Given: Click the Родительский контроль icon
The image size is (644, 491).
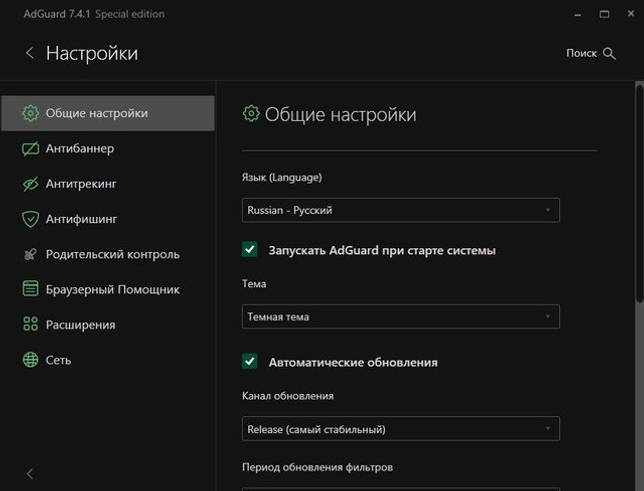Looking at the screenshot, I should coord(30,254).
